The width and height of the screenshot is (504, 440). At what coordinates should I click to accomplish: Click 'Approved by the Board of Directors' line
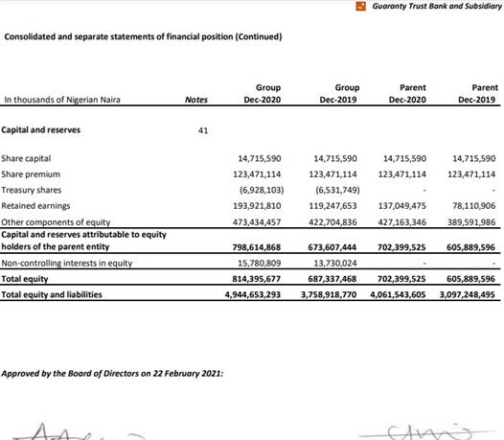[x=112, y=374]
